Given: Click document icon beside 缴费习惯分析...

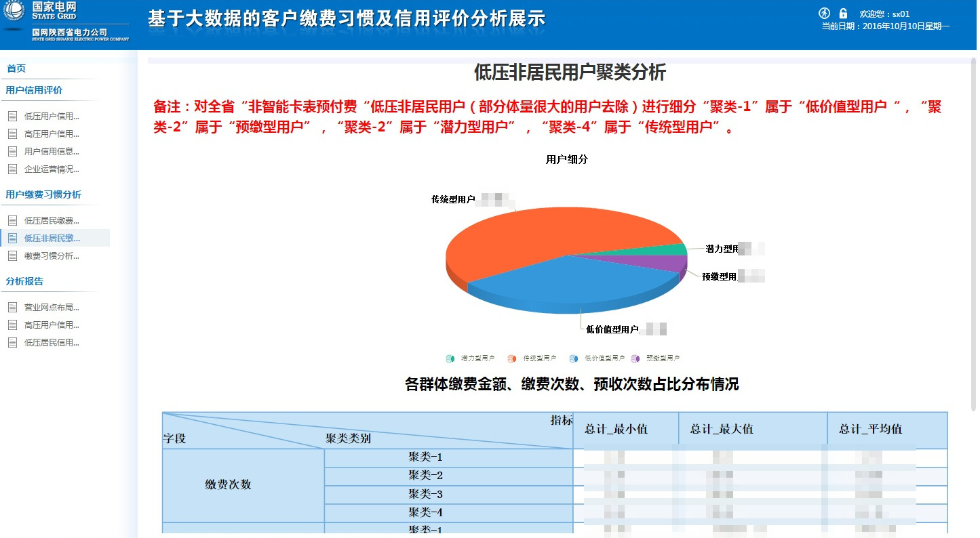Looking at the screenshot, I should tap(12, 255).
